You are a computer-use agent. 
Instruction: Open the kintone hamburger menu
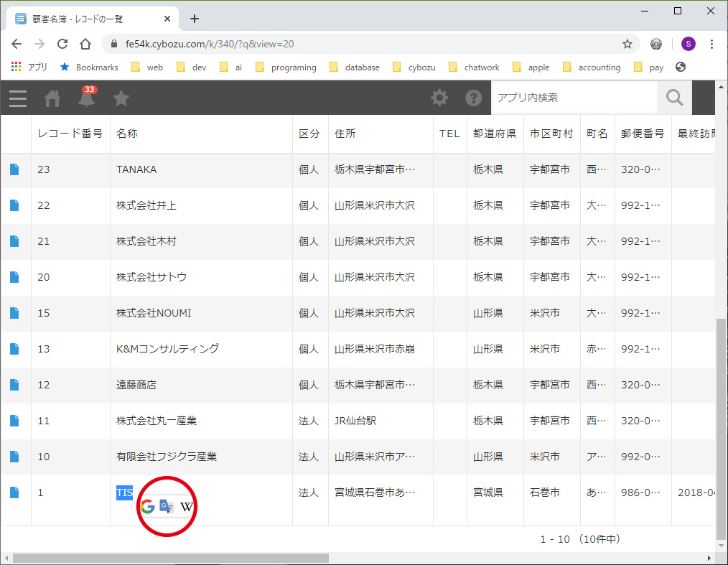[18, 98]
